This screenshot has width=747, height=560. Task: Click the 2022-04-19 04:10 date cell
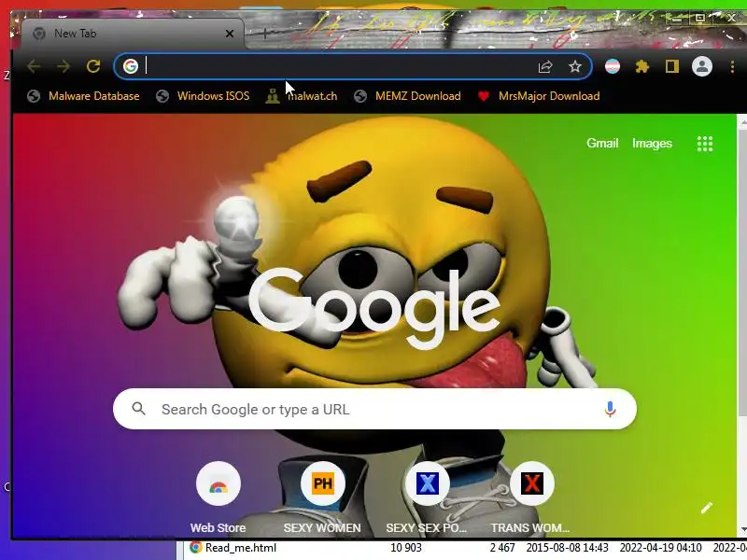(660, 548)
